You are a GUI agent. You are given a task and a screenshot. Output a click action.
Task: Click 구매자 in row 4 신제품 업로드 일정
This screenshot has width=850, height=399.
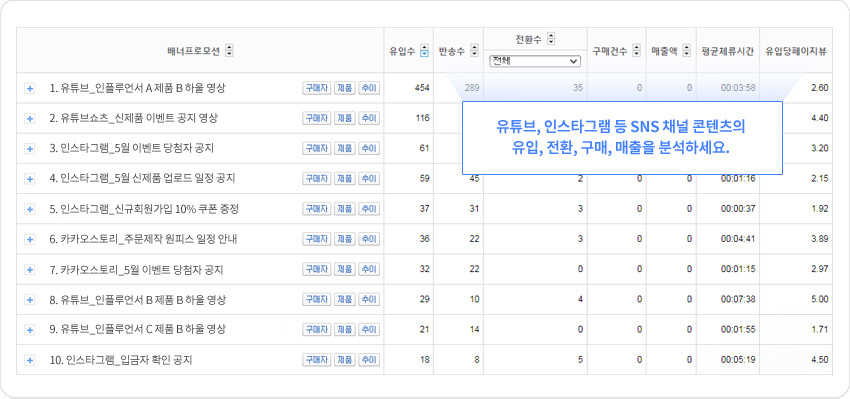click(x=316, y=179)
